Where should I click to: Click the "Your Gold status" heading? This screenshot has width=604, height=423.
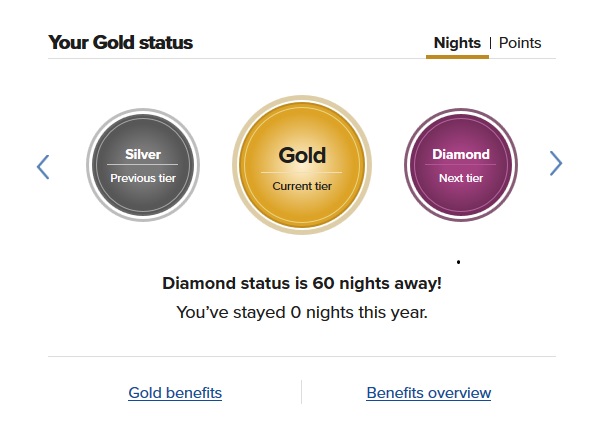[121, 43]
